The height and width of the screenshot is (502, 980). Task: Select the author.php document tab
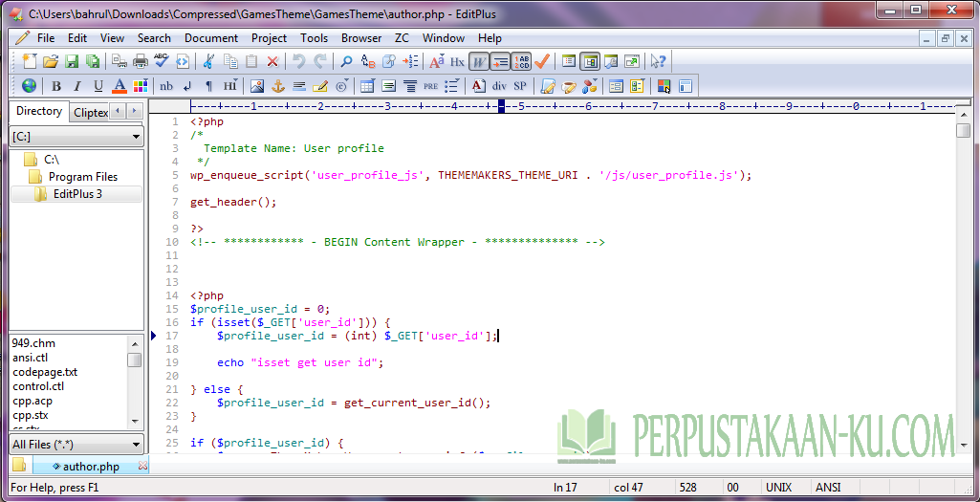[91, 467]
